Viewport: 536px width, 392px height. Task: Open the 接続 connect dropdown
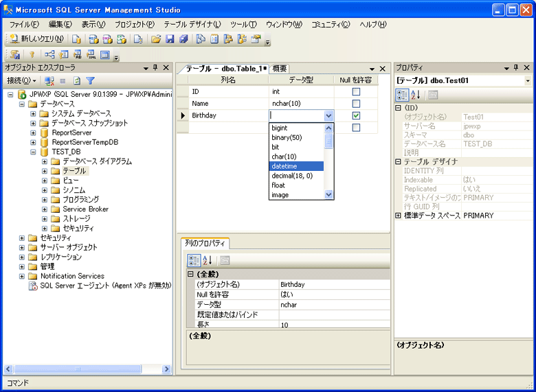22,81
